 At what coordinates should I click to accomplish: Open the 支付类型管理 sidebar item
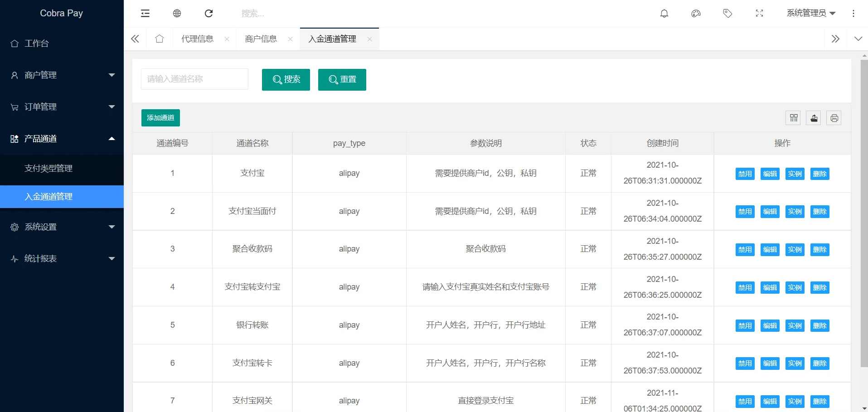tap(48, 168)
